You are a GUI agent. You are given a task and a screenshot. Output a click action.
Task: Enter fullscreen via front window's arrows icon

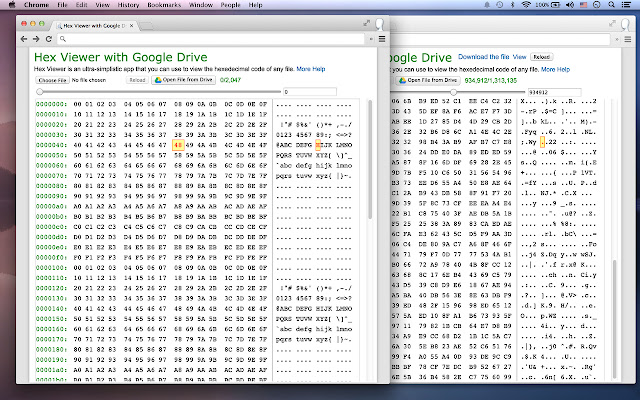click(367, 23)
